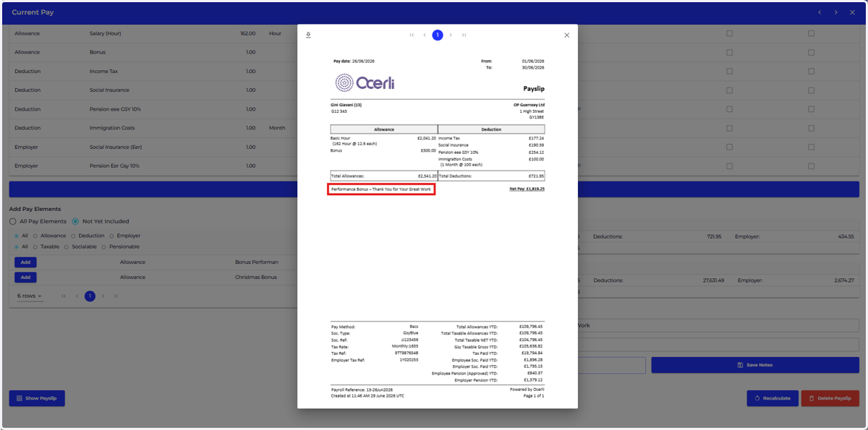Click the Social Insurance deduction cell
The height and width of the screenshot is (430, 868).
109,90
